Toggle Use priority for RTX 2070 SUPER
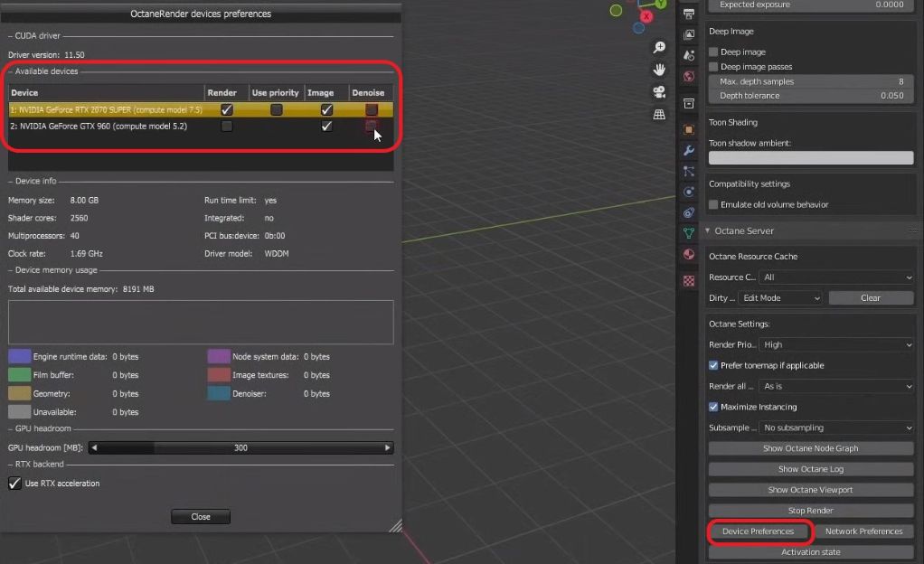The image size is (924, 564). [277, 109]
